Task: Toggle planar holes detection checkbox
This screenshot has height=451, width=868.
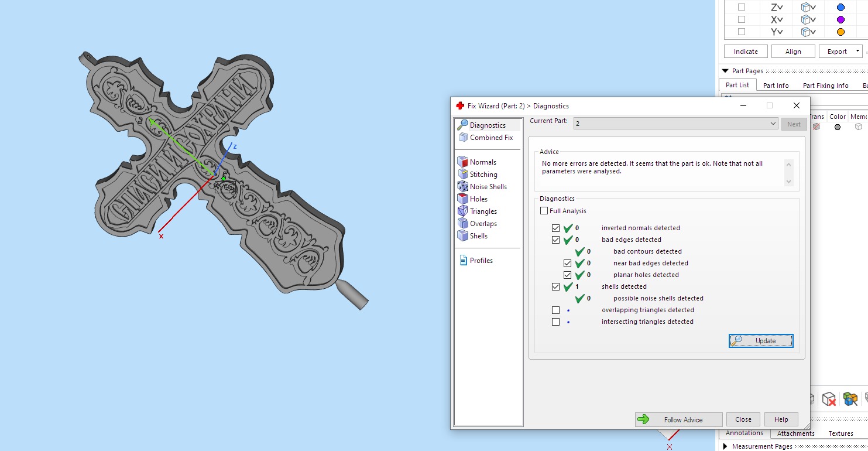Action: coord(568,275)
